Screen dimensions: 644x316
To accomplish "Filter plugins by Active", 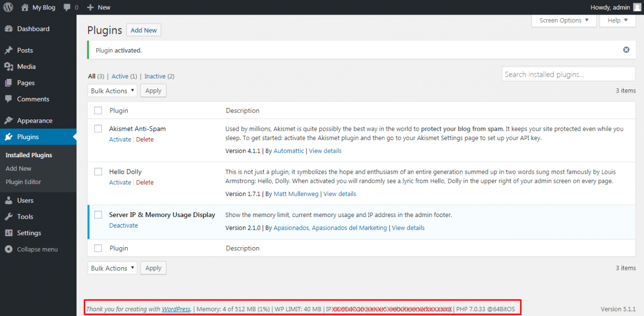I will point(120,76).
